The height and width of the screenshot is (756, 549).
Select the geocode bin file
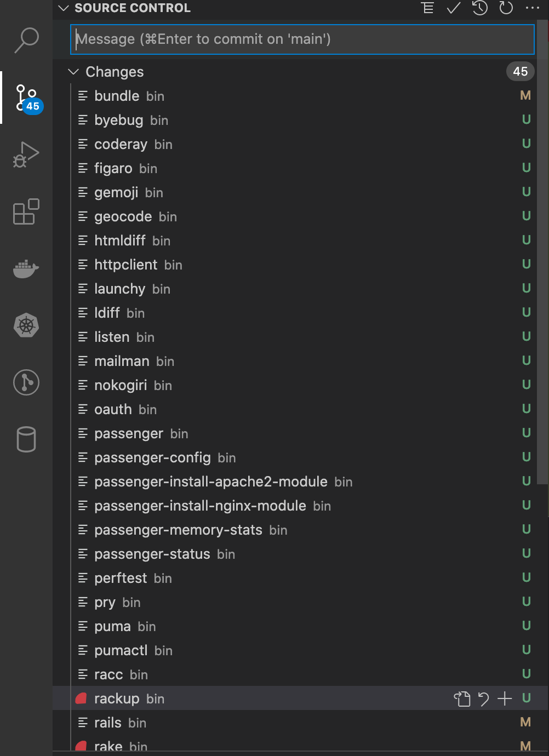pos(300,216)
